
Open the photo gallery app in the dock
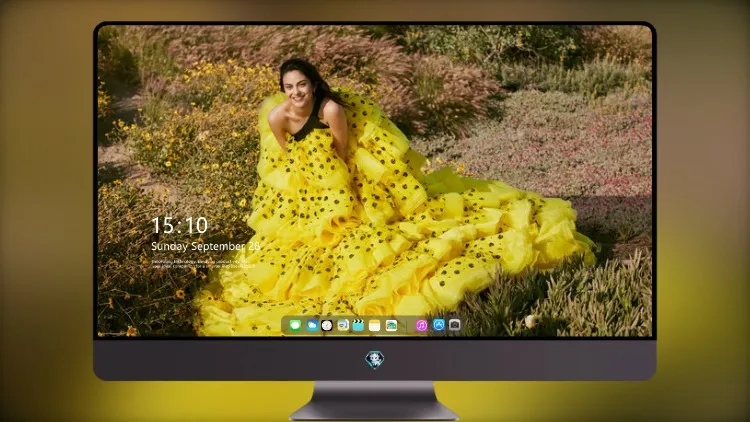[x=391, y=325]
